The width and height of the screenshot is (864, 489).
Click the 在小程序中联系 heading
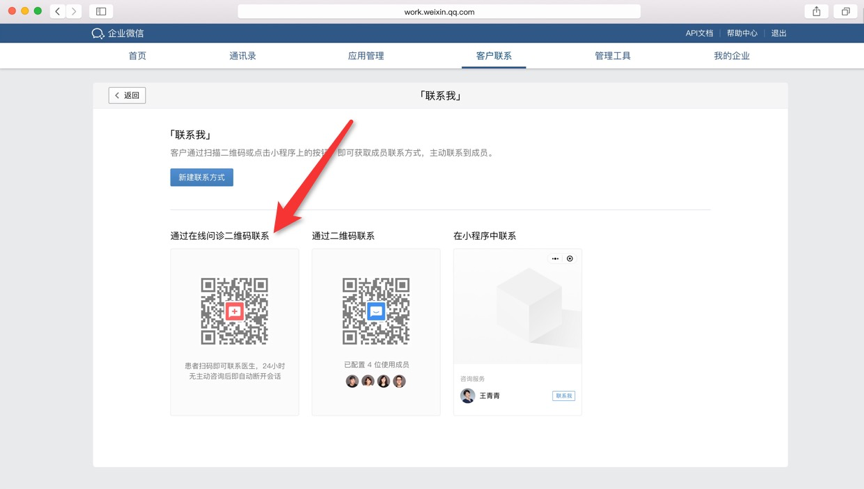click(485, 236)
